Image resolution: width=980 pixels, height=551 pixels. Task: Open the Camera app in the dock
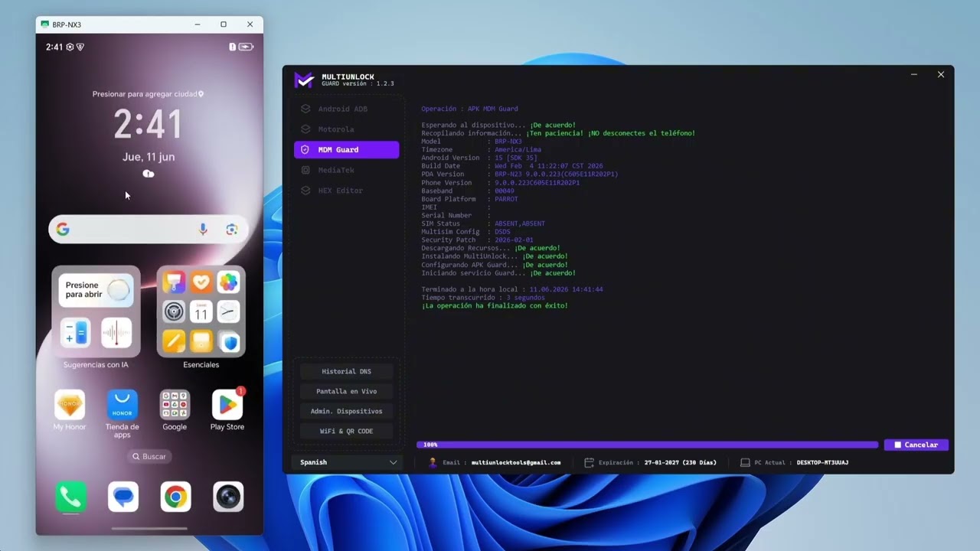coord(228,497)
